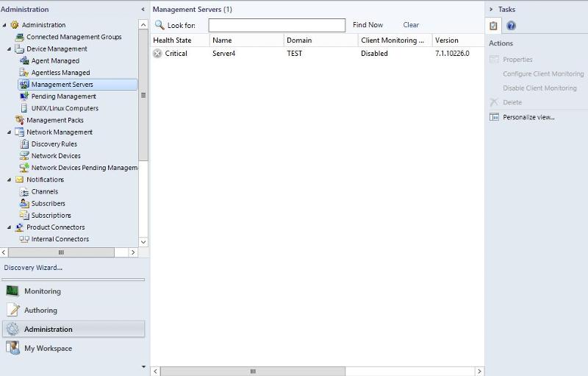This screenshot has width=588, height=376.
Task: Sort by Name column header
Action: coord(246,40)
